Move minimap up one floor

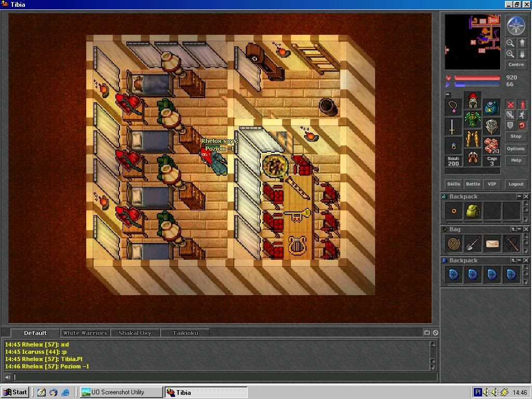click(x=522, y=43)
